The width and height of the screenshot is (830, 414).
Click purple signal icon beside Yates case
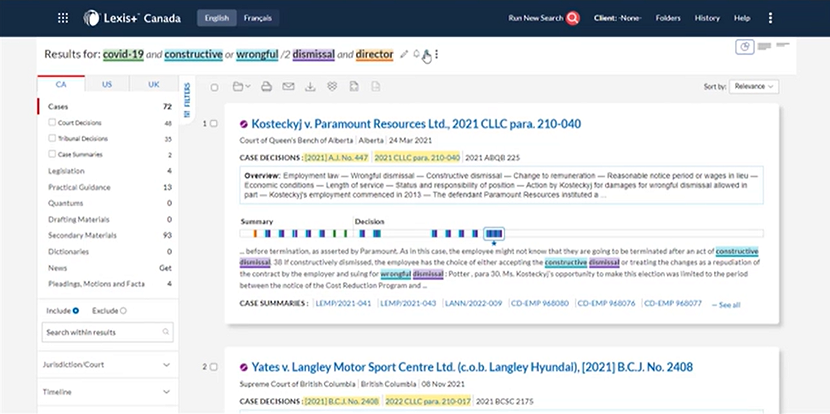243,367
